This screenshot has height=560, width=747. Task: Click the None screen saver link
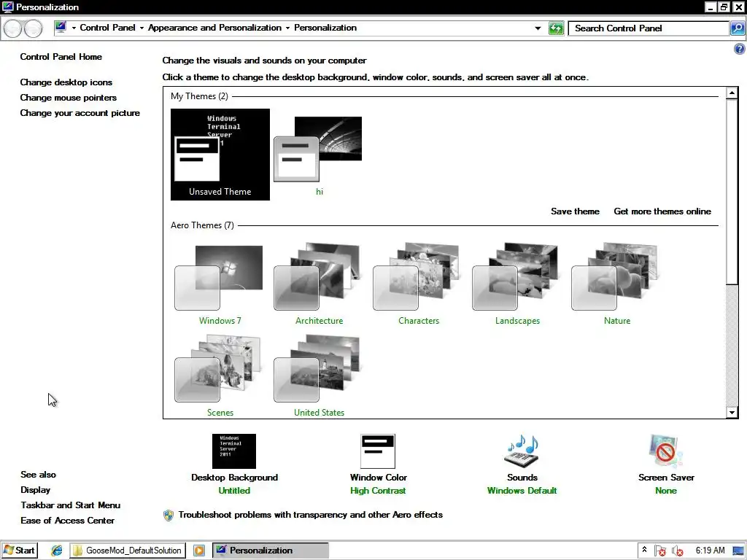(x=665, y=491)
